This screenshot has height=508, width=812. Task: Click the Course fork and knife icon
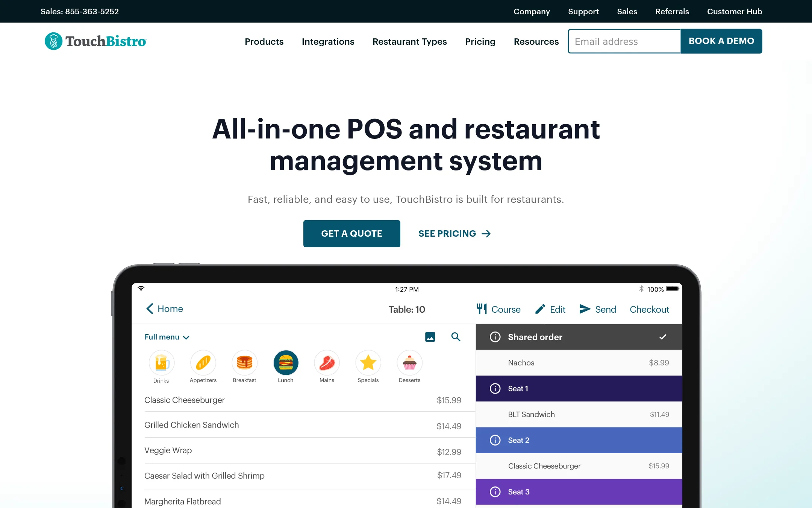click(x=482, y=309)
